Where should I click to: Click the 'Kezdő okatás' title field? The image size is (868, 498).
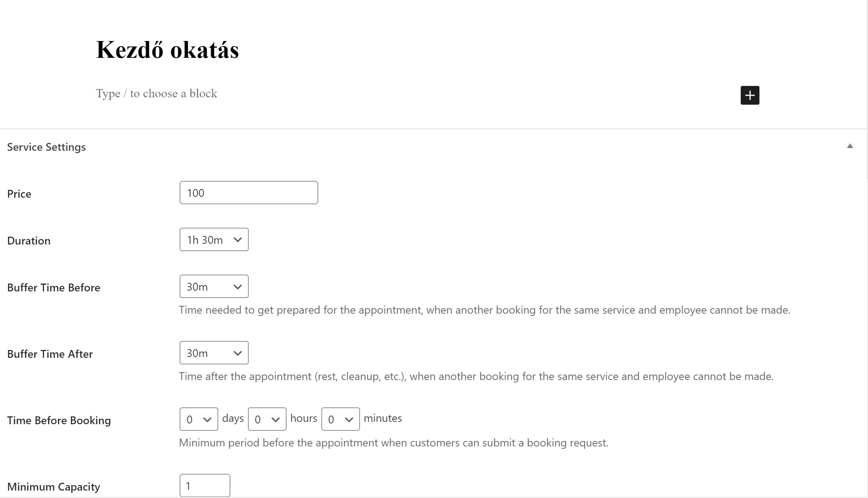168,50
